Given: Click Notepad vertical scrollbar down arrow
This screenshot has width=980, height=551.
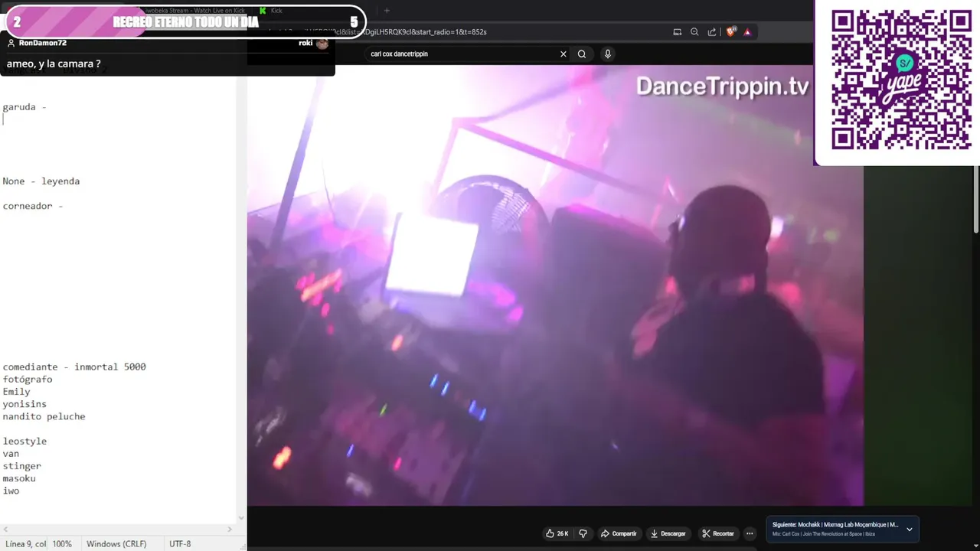Looking at the screenshot, I should click(x=241, y=518).
